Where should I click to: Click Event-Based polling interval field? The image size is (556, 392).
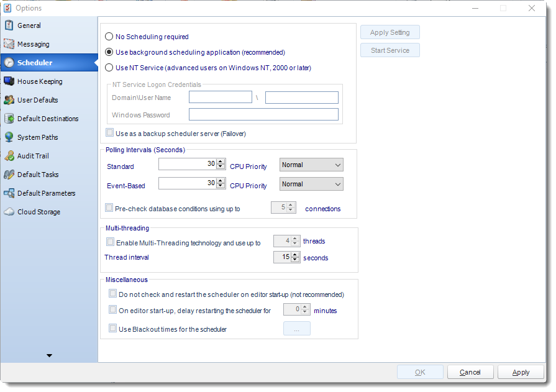[188, 183]
